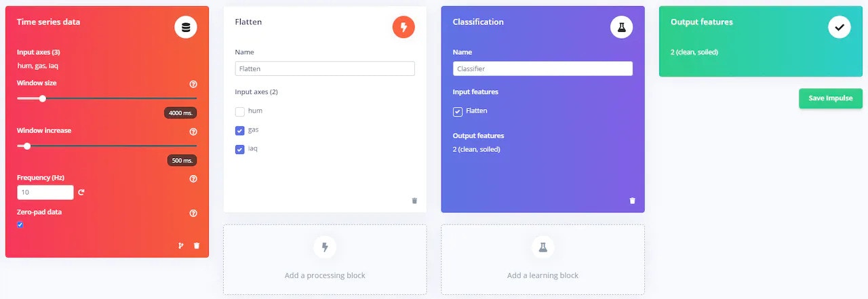
Task: Click the Save Impulse button
Action: (831, 98)
